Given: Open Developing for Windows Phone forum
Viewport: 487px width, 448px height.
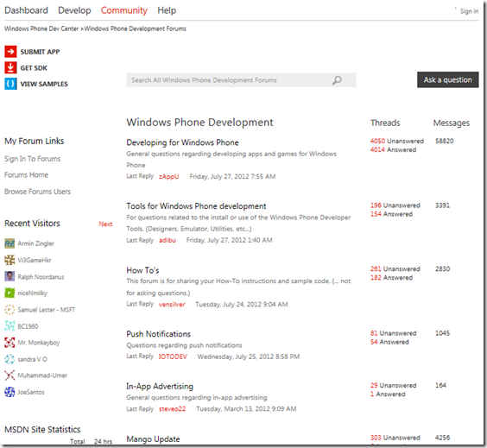Looking at the screenshot, I should coord(183,142).
